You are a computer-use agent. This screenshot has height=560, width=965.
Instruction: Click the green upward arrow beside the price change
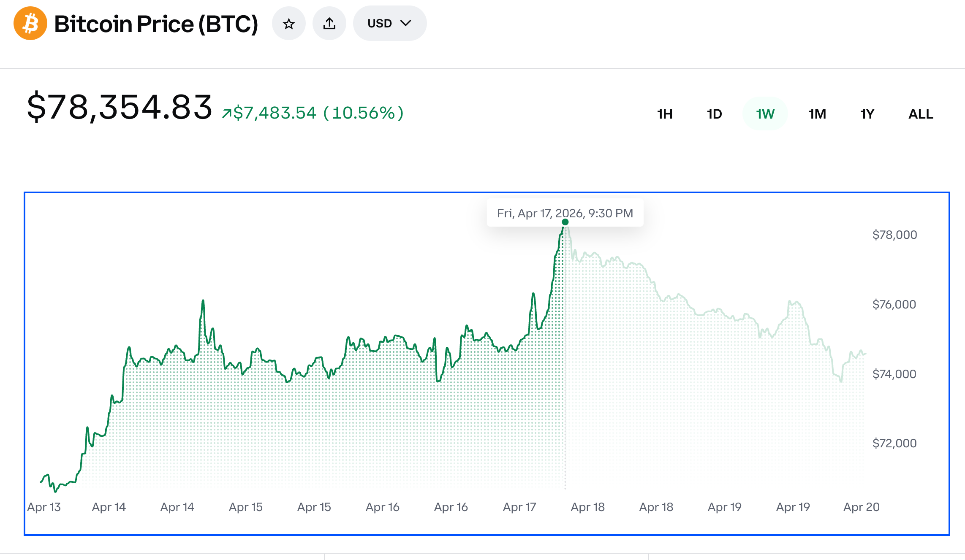click(x=227, y=112)
